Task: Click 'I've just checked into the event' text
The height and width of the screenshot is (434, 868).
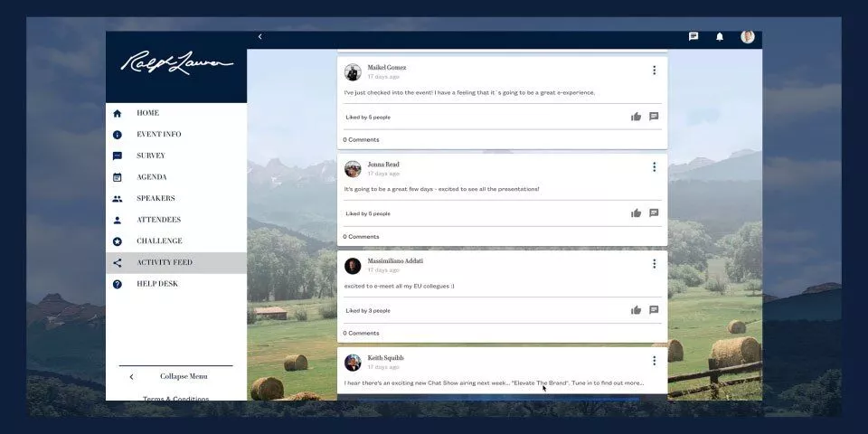Action: pyautogui.click(x=469, y=93)
